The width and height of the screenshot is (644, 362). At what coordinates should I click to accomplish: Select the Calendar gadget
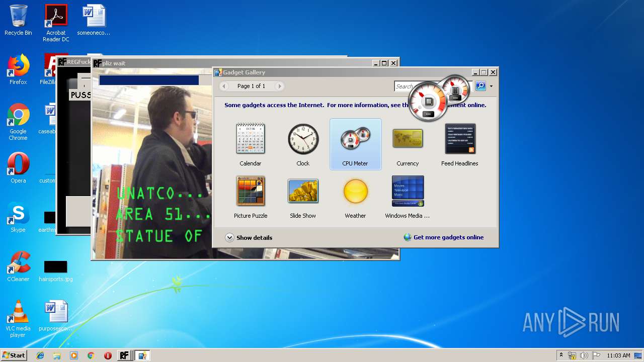pos(251,144)
